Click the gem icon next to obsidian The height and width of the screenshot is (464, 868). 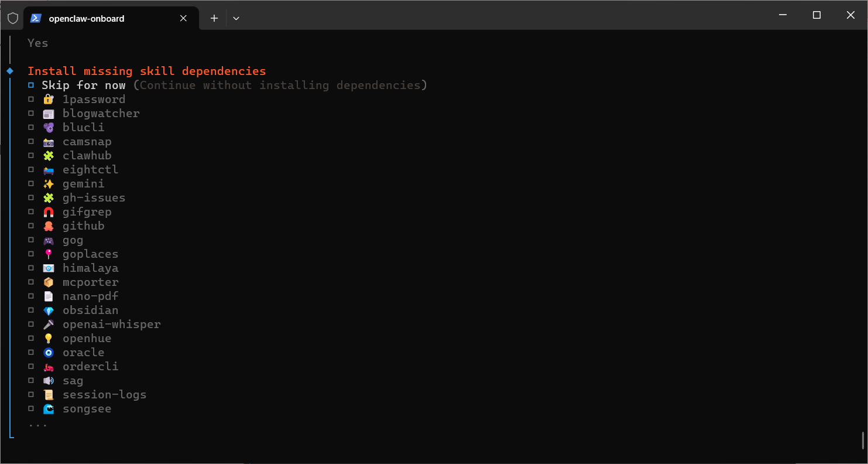(x=49, y=311)
